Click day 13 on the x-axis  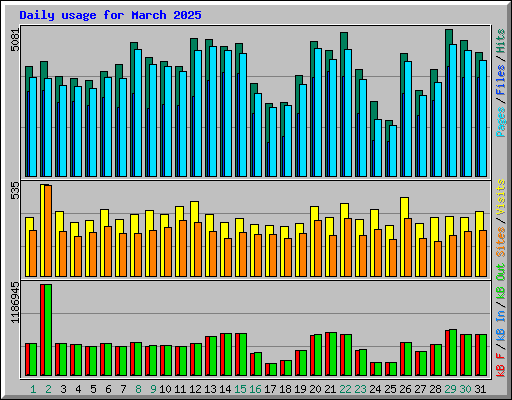[210, 389]
